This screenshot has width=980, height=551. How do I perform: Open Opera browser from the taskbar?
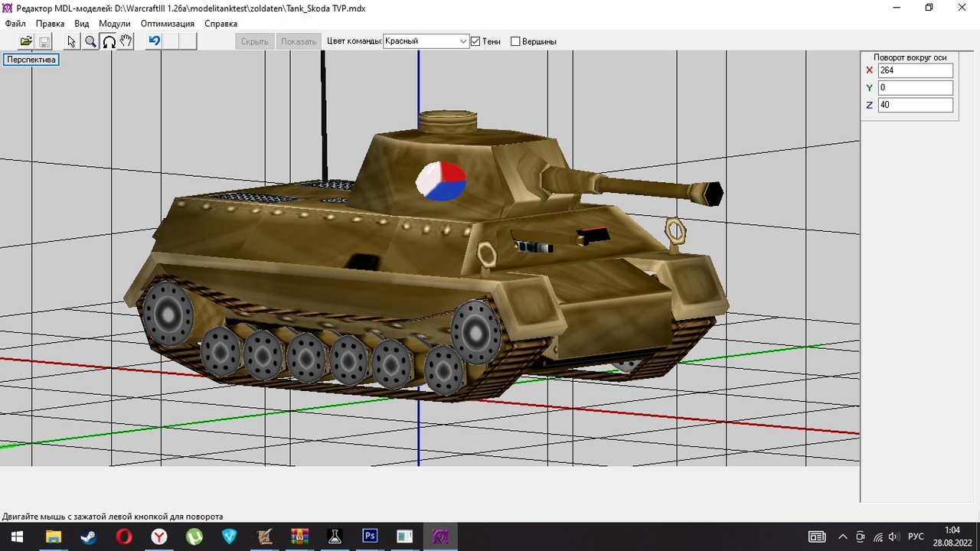(123, 537)
